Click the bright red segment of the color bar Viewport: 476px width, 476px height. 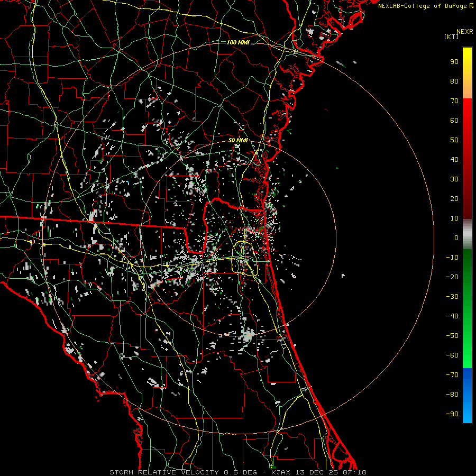467,111
